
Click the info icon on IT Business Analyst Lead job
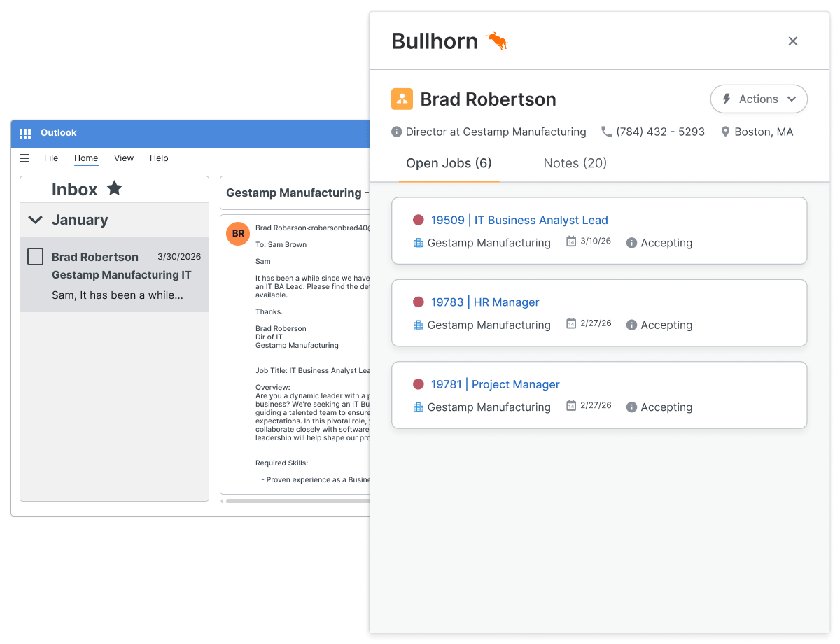[x=631, y=243]
